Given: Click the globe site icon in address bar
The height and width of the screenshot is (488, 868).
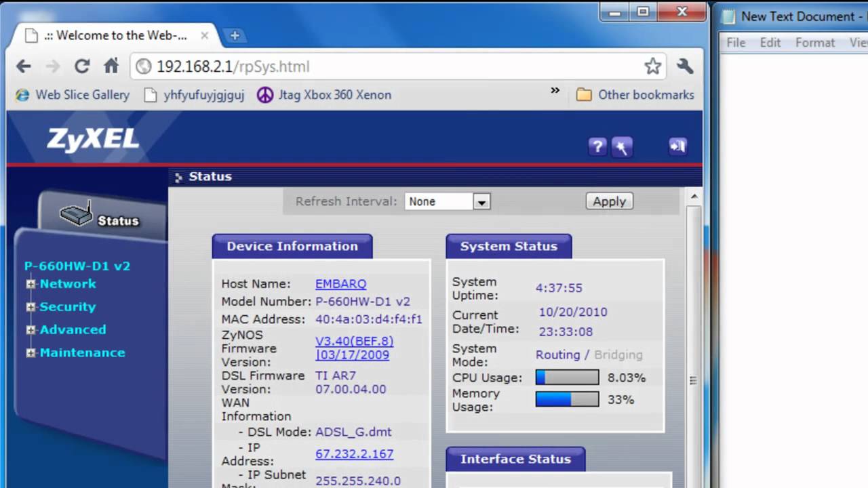Looking at the screenshot, I should (143, 66).
